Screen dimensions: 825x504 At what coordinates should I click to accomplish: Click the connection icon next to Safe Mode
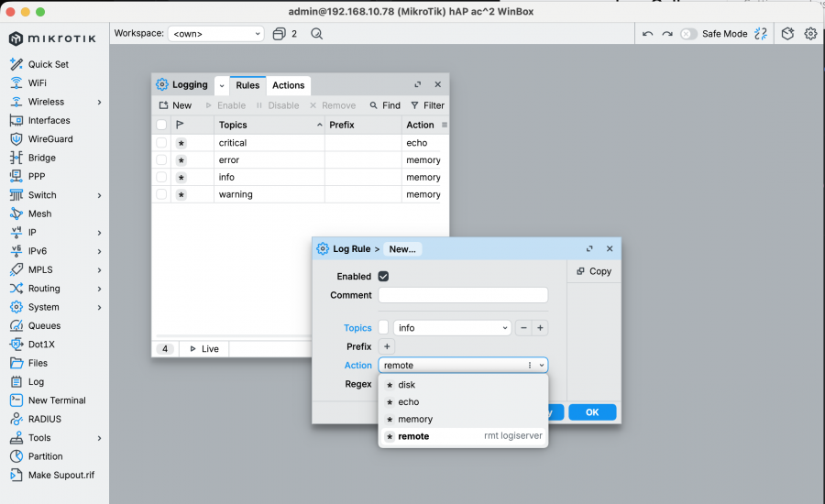click(760, 34)
